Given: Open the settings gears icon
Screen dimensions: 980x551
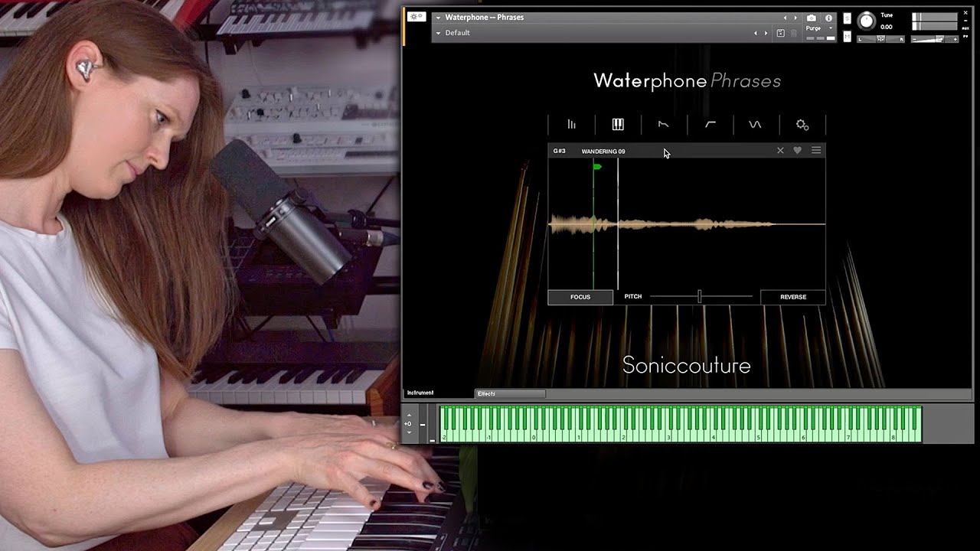Looking at the screenshot, I should pos(802,125).
